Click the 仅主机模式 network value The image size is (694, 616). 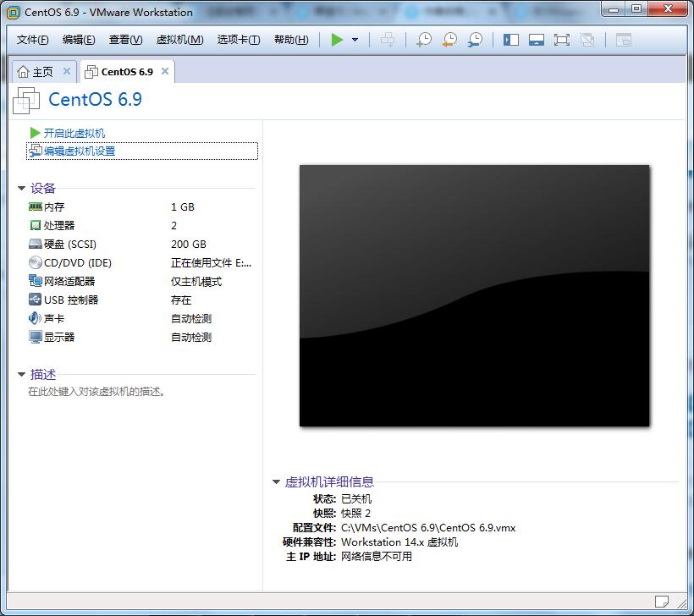pos(196,282)
